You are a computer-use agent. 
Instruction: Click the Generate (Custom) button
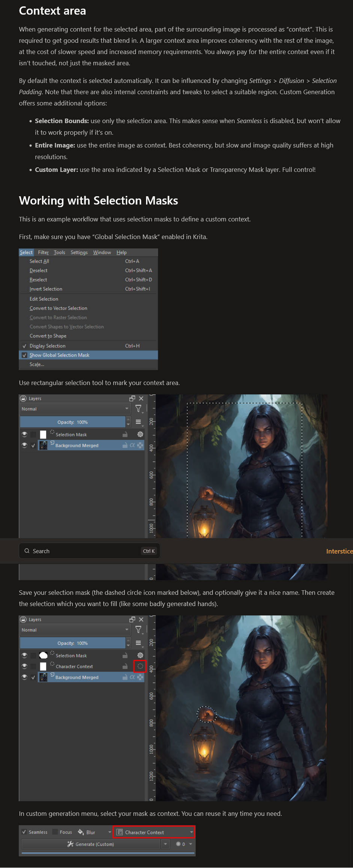[91, 844]
